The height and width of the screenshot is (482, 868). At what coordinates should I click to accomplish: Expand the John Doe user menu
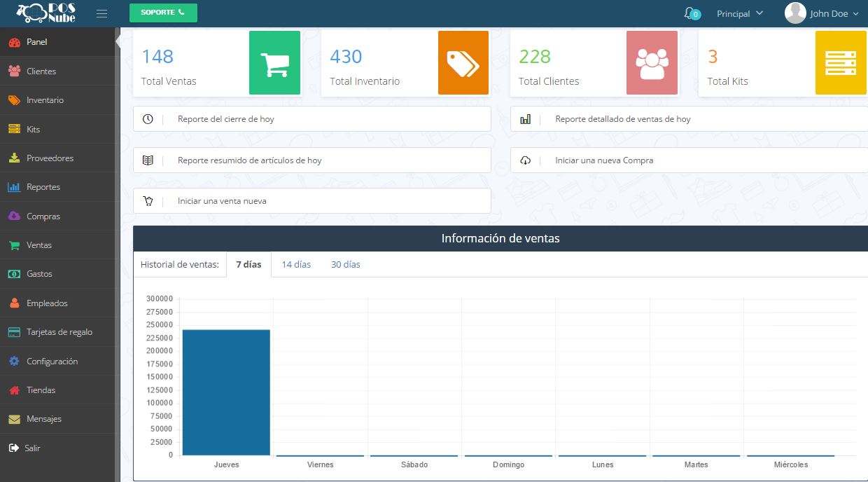click(x=822, y=13)
